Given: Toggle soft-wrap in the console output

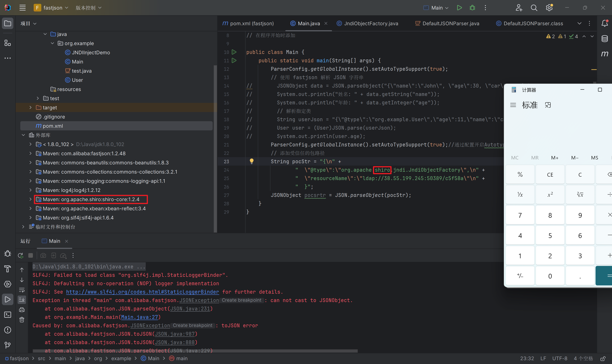Looking at the screenshot, I should click(x=22, y=290).
